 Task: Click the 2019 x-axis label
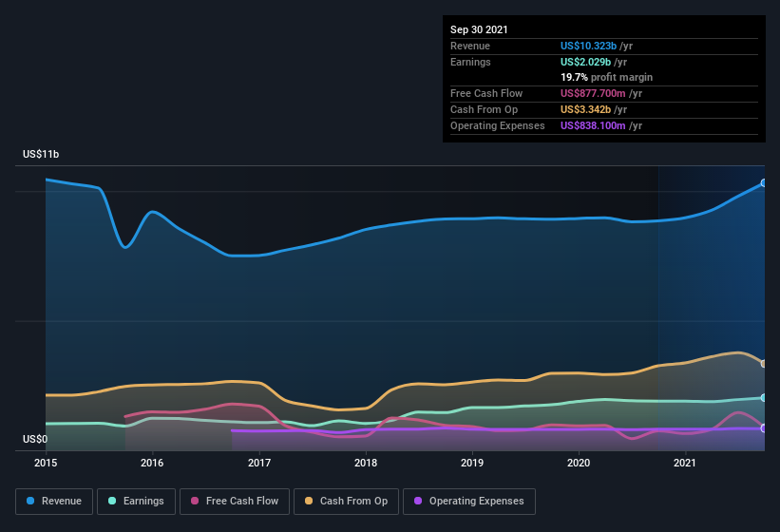pyautogui.click(x=472, y=463)
